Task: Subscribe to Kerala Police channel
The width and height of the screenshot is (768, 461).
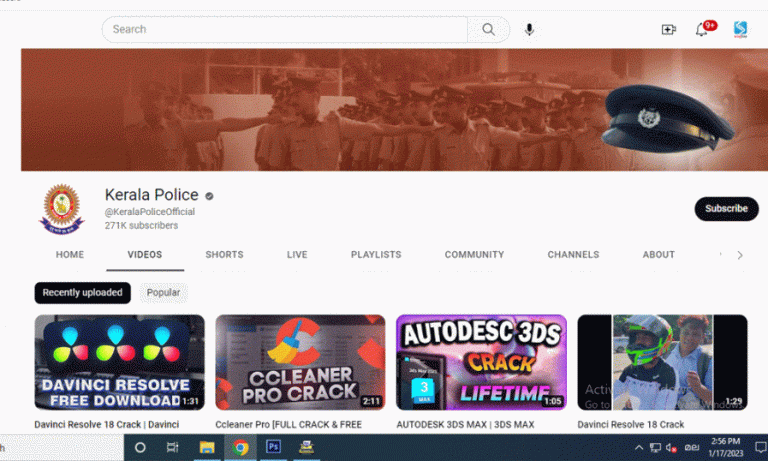Action: pyautogui.click(x=726, y=209)
